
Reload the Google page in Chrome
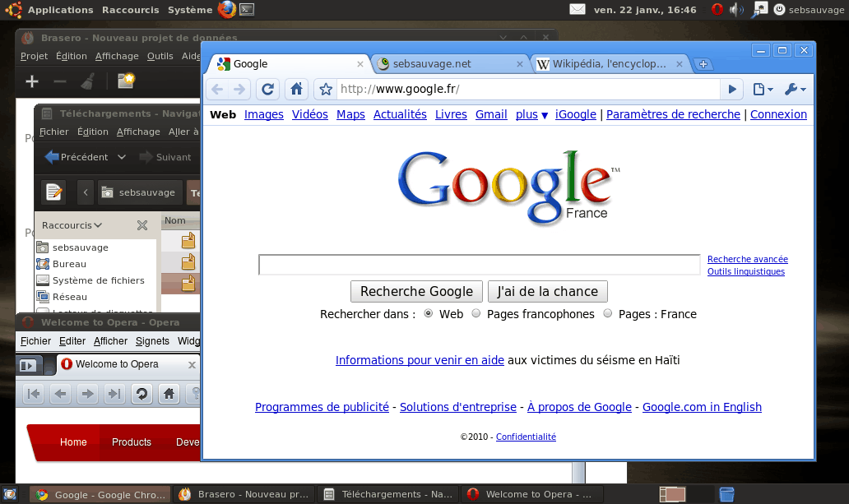(267, 90)
